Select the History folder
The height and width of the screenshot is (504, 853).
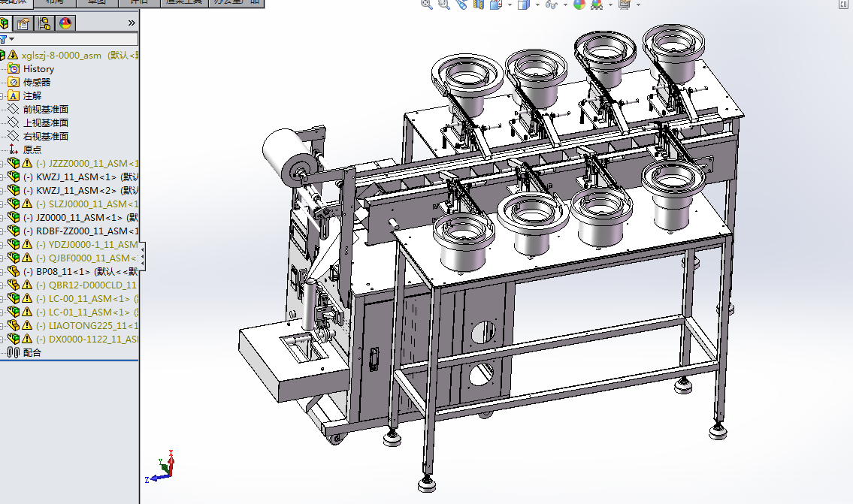click(38, 69)
